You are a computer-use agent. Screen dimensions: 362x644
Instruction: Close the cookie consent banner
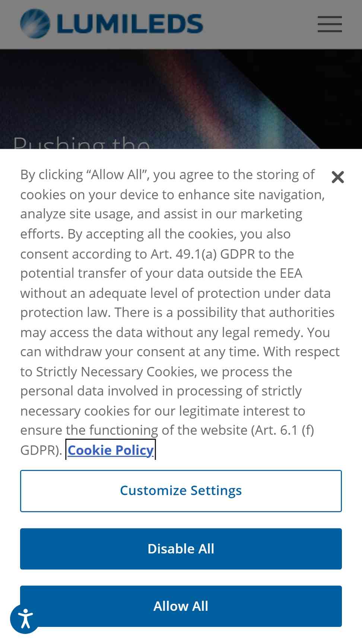337,177
